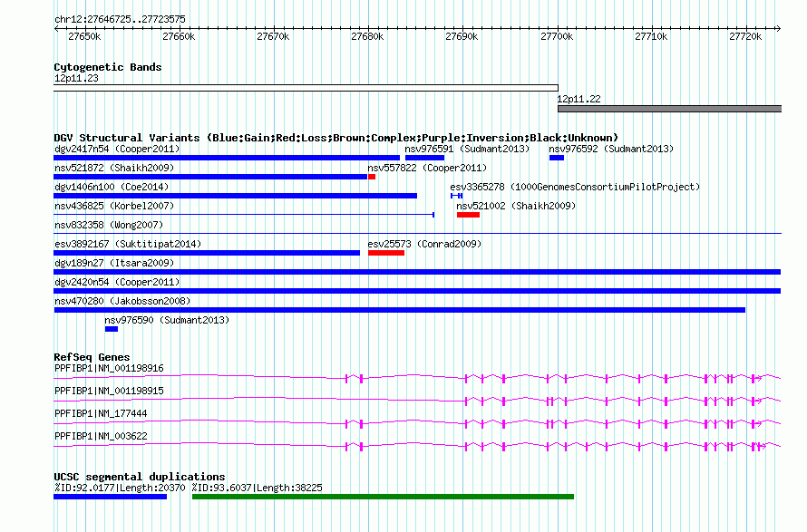Click the chr12:27646725..27723575 coordinate label

coord(120,19)
